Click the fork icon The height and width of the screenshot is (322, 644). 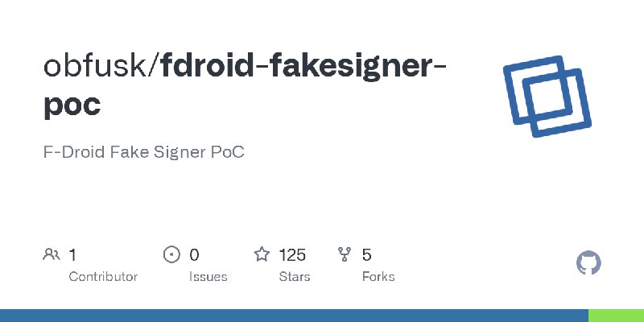[345, 254]
